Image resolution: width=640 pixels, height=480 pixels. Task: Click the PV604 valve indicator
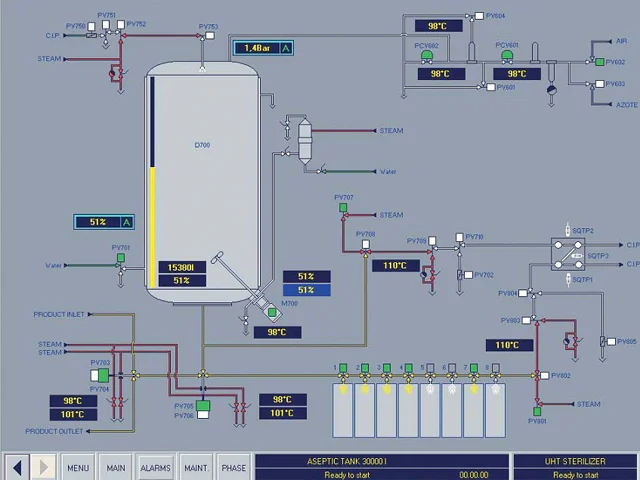tap(480, 16)
